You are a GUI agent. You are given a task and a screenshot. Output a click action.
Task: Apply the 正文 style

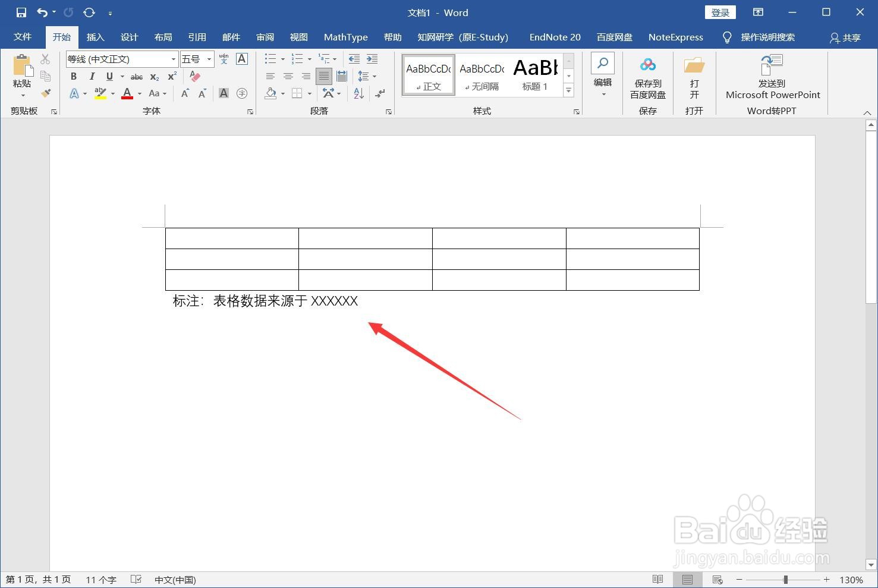pyautogui.click(x=429, y=75)
